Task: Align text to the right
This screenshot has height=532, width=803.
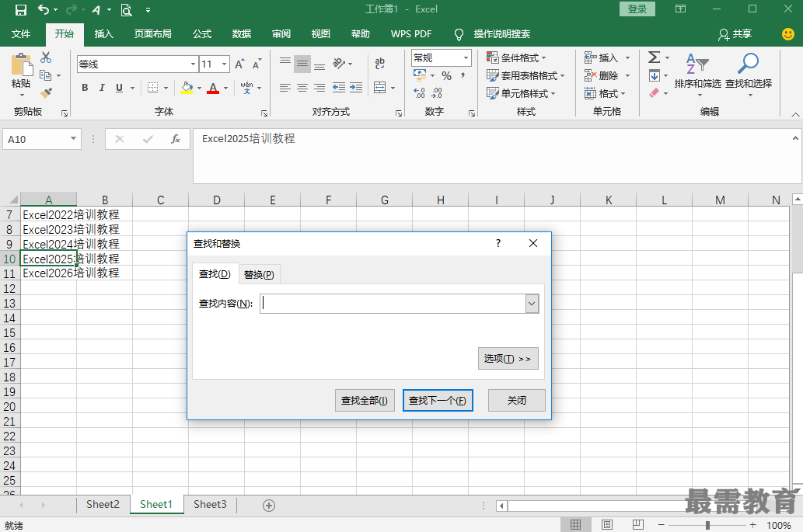Action: (x=319, y=88)
